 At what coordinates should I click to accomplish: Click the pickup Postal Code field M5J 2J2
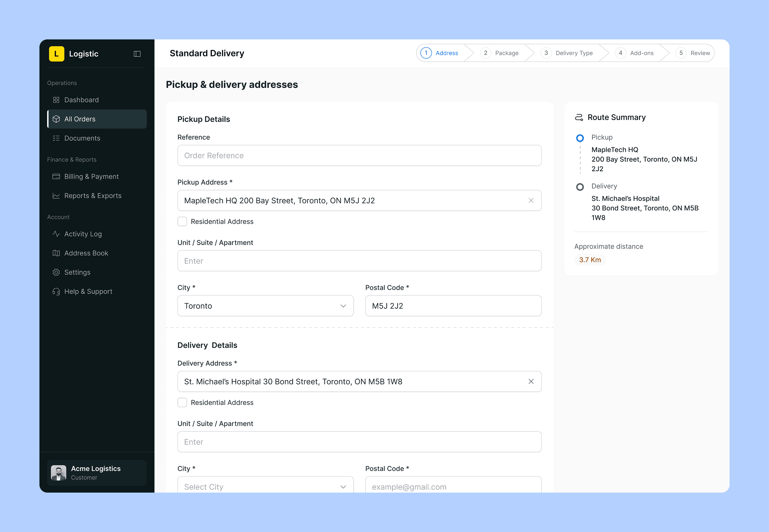point(453,306)
